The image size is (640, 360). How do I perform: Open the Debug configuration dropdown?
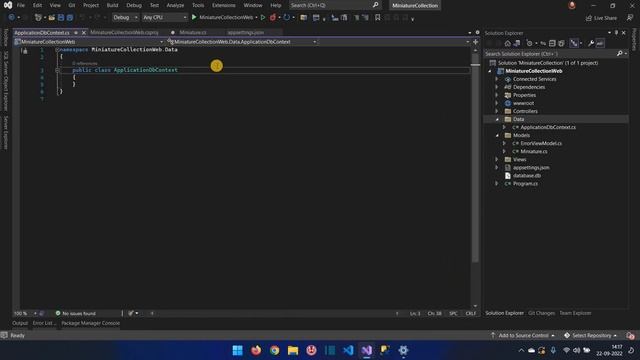tap(125, 18)
